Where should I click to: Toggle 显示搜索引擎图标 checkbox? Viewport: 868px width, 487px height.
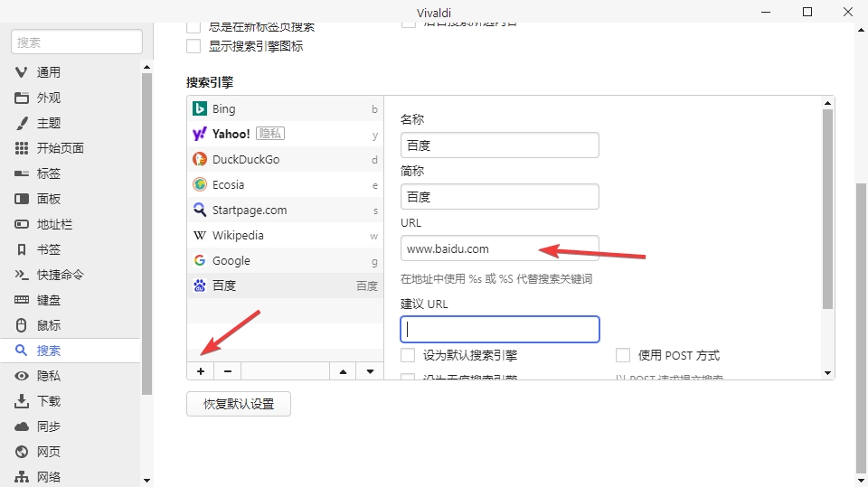(x=193, y=46)
